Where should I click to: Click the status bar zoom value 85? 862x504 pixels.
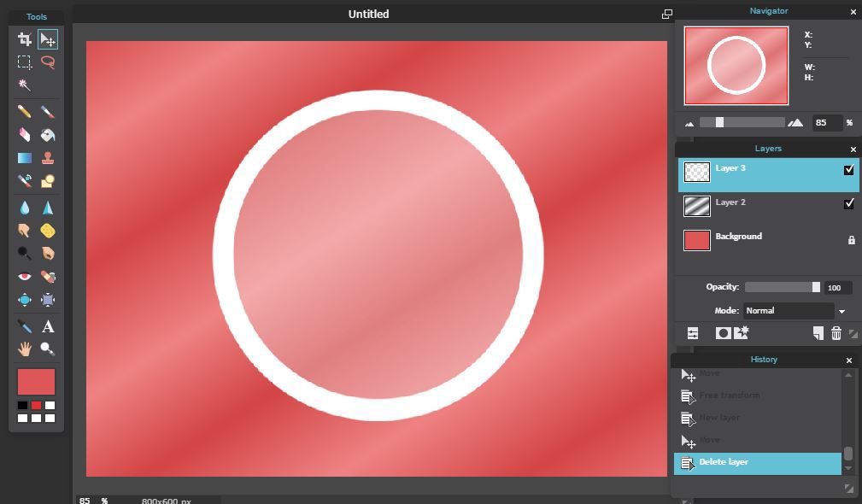pyautogui.click(x=85, y=500)
